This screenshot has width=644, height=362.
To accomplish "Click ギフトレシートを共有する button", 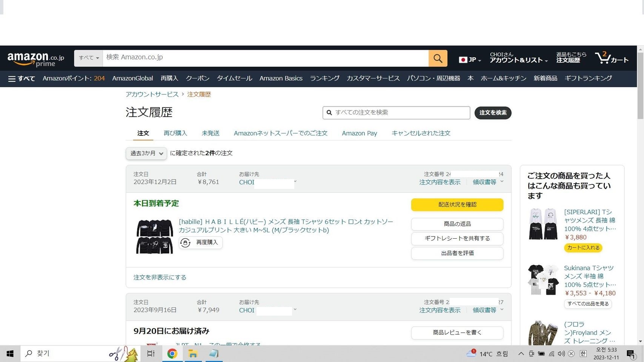I will click(457, 238).
